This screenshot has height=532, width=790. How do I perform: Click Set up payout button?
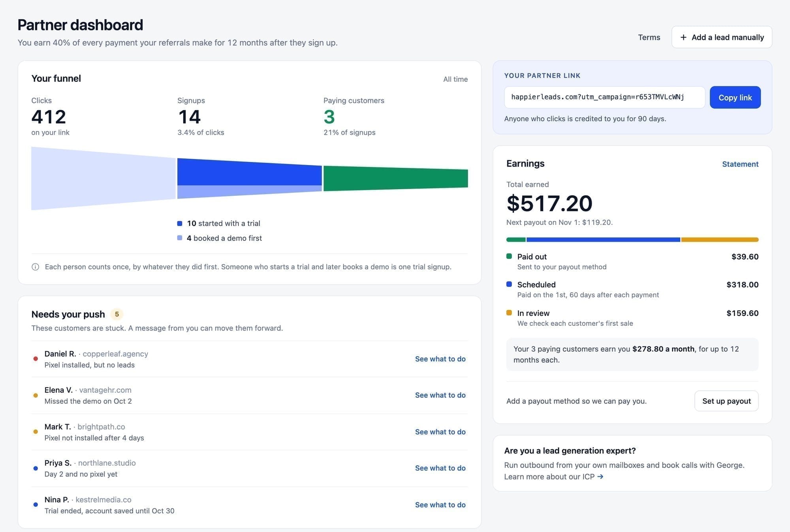pos(726,401)
